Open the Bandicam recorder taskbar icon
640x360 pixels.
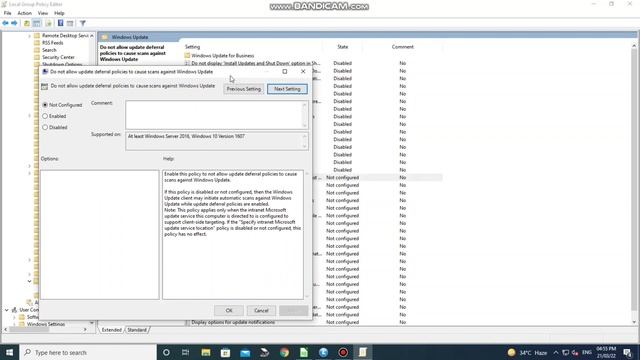[343, 352]
